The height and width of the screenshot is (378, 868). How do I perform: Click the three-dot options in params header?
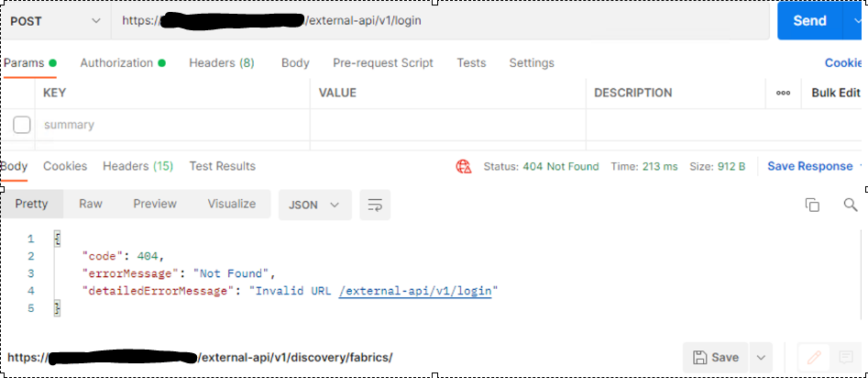783,93
